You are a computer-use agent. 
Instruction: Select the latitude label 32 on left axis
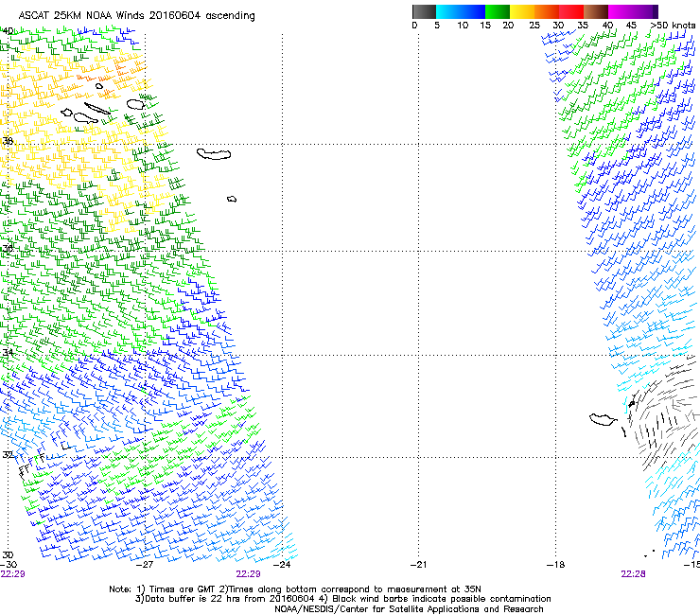coord(8,455)
